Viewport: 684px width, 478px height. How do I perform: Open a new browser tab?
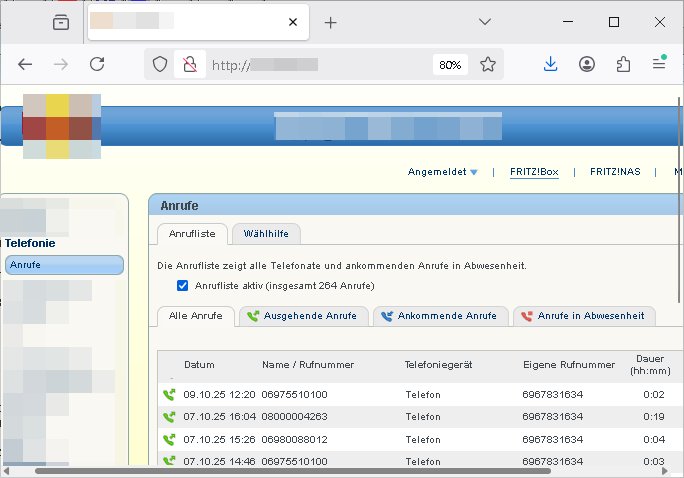coord(331,22)
